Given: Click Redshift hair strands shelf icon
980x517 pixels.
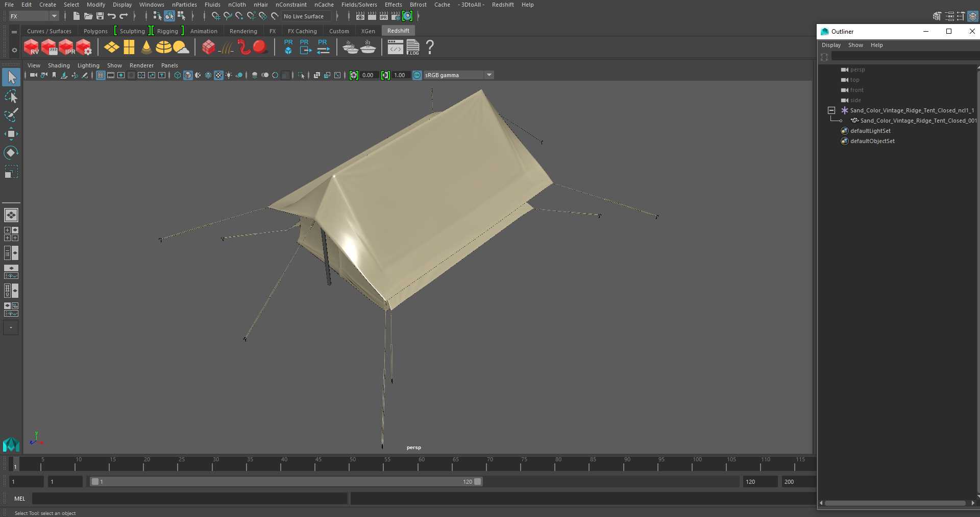Looking at the screenshot, I should [226, 48].
